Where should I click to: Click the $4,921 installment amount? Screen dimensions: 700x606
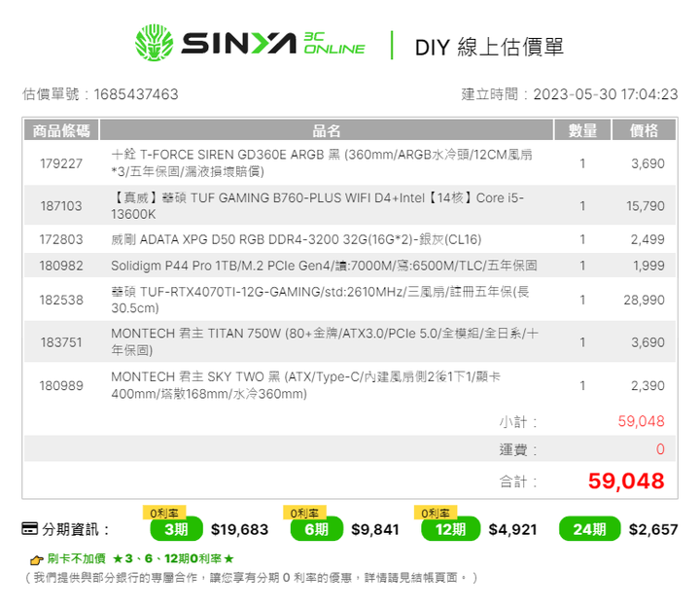click(512, 529)
